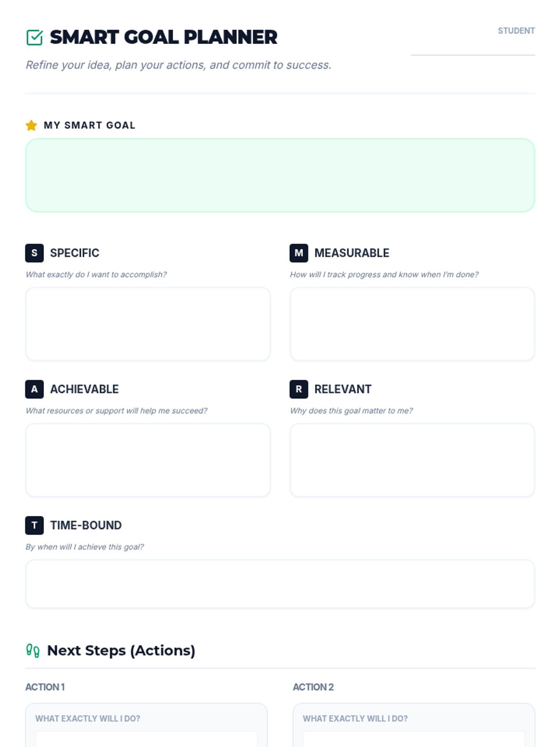Click the Action 2 'What exactly will I do' field

[414, 740]
